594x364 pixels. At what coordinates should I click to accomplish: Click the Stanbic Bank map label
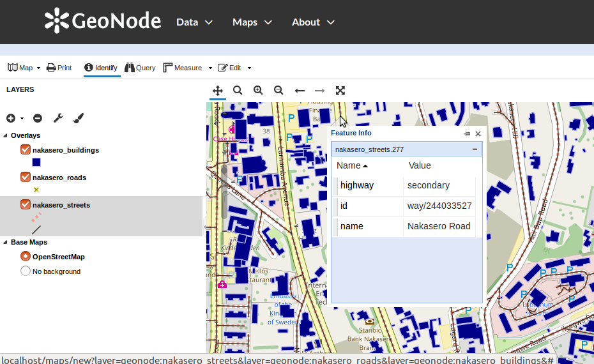click(369, 338)
